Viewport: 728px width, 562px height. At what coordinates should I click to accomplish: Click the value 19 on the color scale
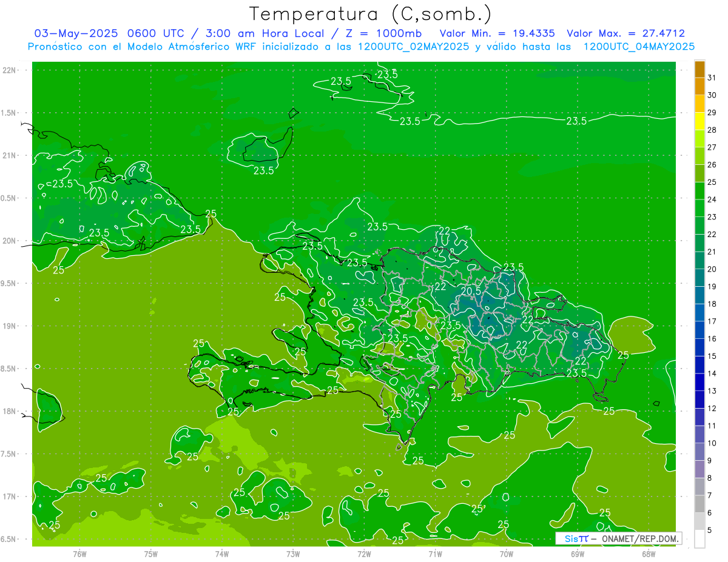[712, 286]
